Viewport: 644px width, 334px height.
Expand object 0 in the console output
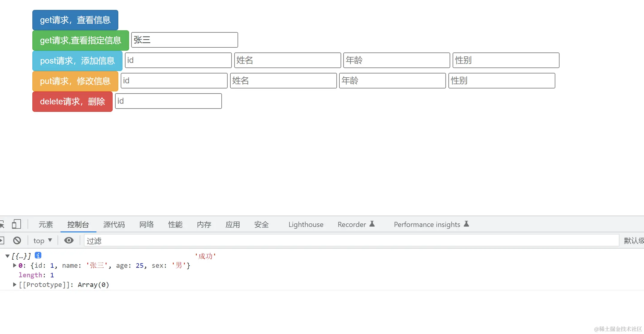pyautogui.click(x=14, y=265)
